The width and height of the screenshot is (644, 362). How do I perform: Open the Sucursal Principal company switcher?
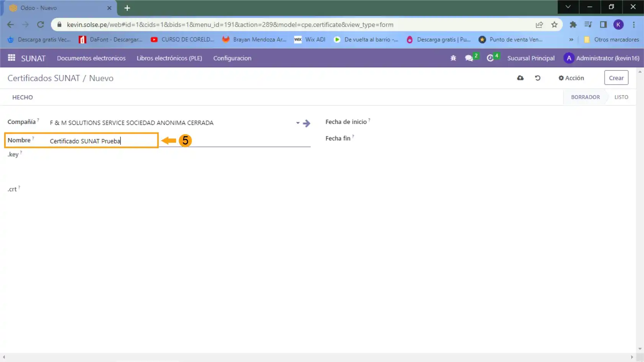click(531, 58)
